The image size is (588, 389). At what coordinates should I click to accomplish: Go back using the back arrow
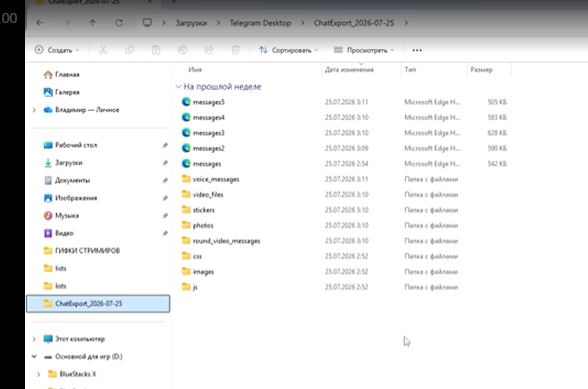tap(40, 23)
